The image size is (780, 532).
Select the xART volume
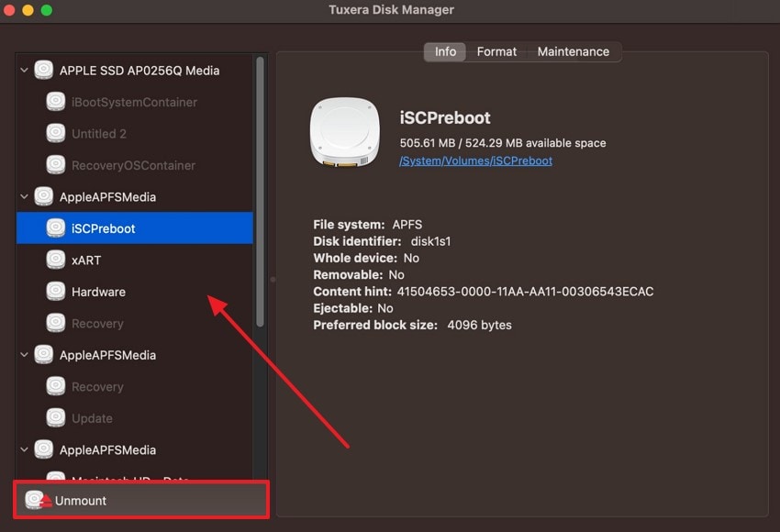(x=134, y=260)
